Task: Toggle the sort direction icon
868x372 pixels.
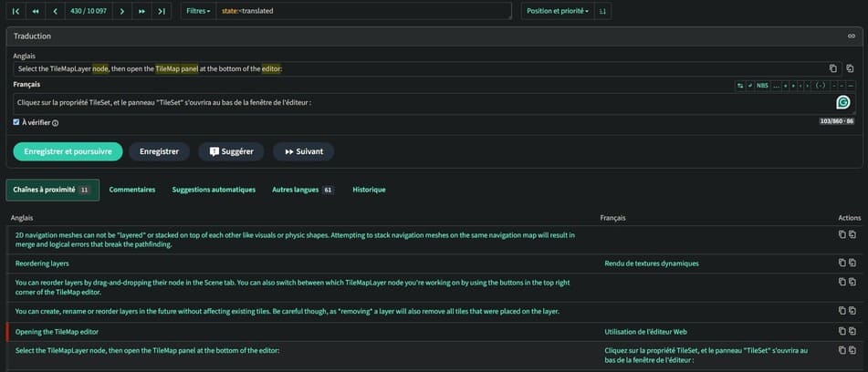Action: pyautogui.click(x=602, y=11)
